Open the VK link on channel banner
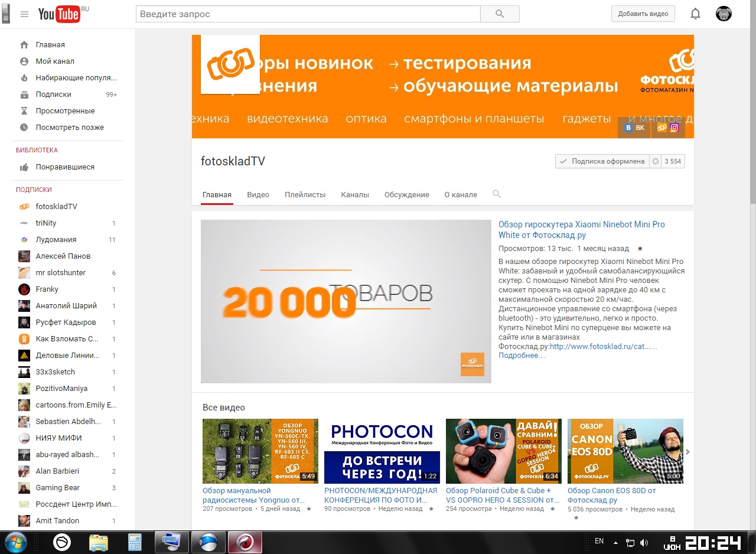The image size is (756, 554). [x=634, y=128]
